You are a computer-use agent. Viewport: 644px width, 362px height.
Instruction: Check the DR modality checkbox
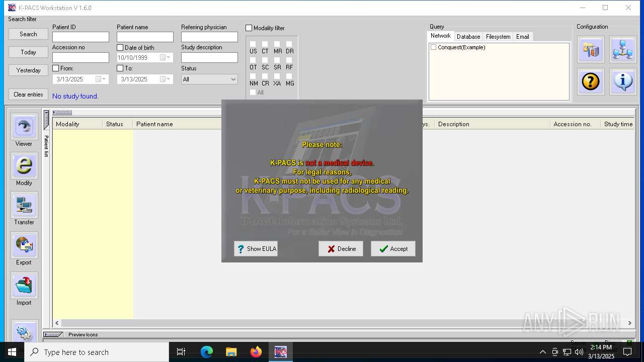point(289,44)
